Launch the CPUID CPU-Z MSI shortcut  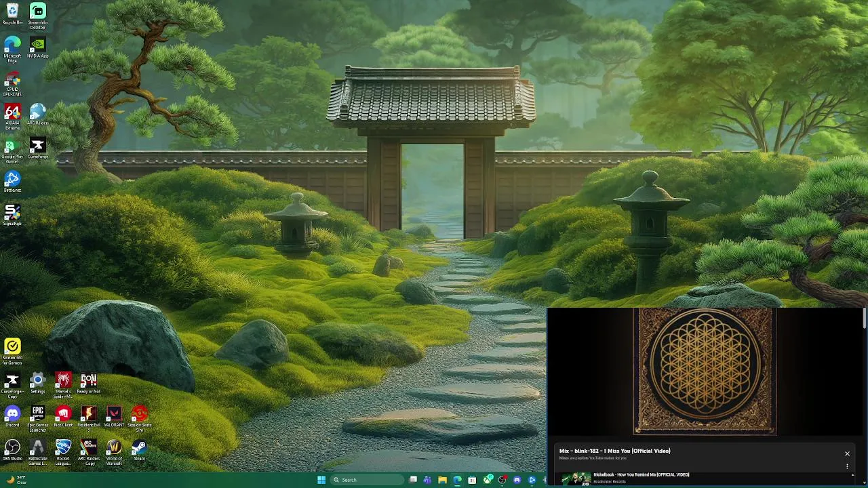(x=12, y=84)
